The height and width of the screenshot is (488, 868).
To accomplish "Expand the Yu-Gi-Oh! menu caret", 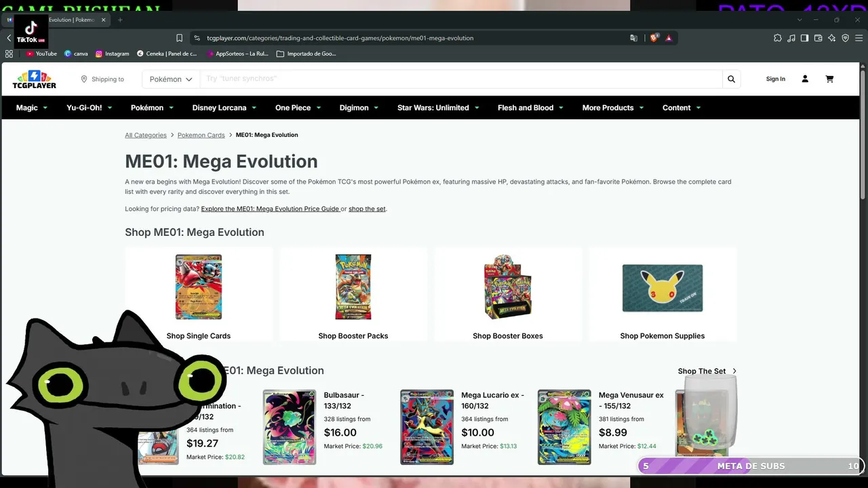I will coord(109,108).
